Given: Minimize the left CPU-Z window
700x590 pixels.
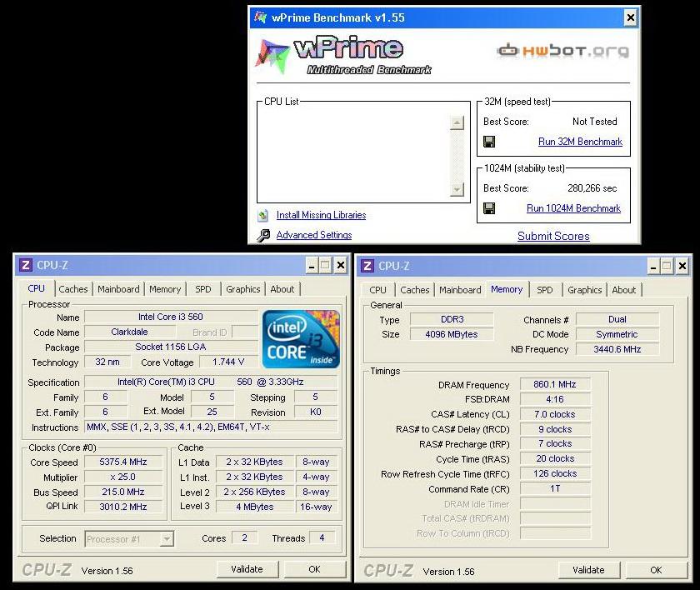Looking at the screenshot, I should pos(312,266).
